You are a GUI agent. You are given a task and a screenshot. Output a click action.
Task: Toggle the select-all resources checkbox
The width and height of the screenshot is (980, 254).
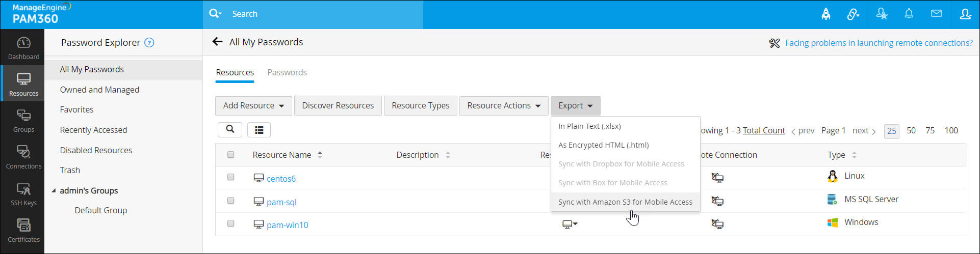click(x=230, y=155)
